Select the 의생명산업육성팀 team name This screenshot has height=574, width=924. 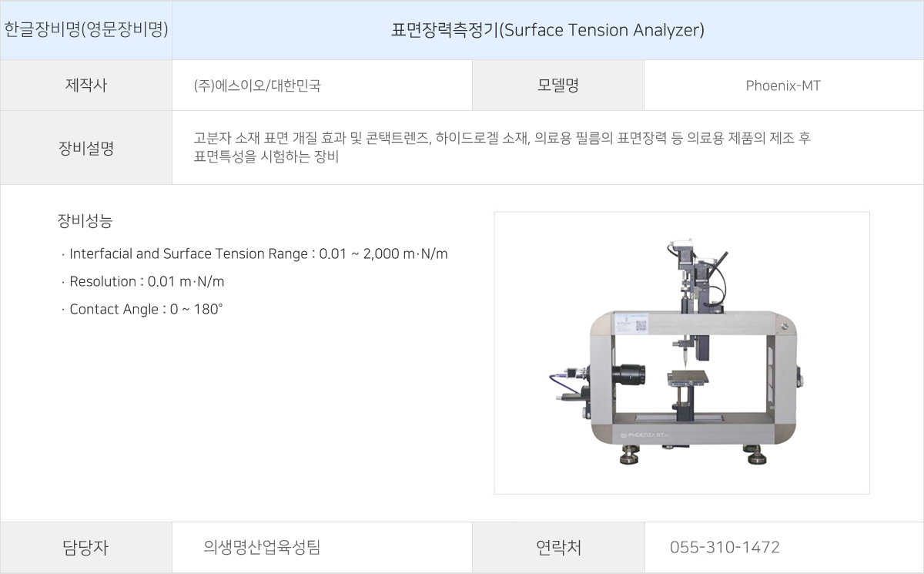click(262, 548)
